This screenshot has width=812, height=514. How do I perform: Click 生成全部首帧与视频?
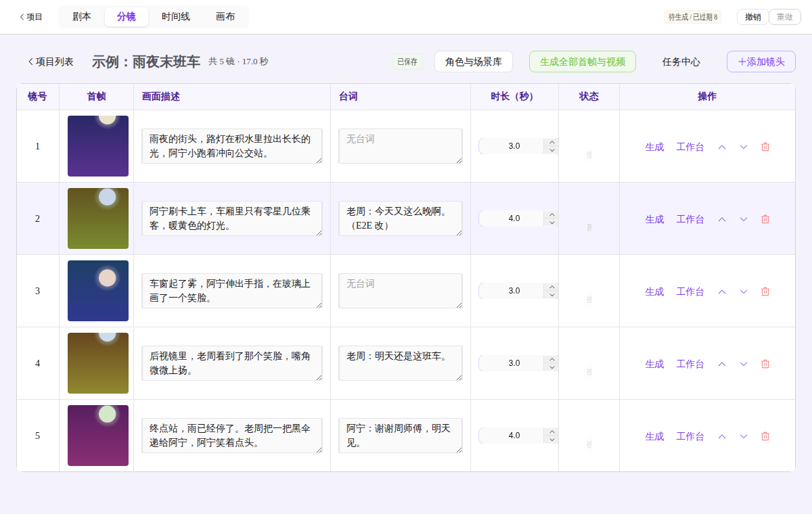pos(583,62)
